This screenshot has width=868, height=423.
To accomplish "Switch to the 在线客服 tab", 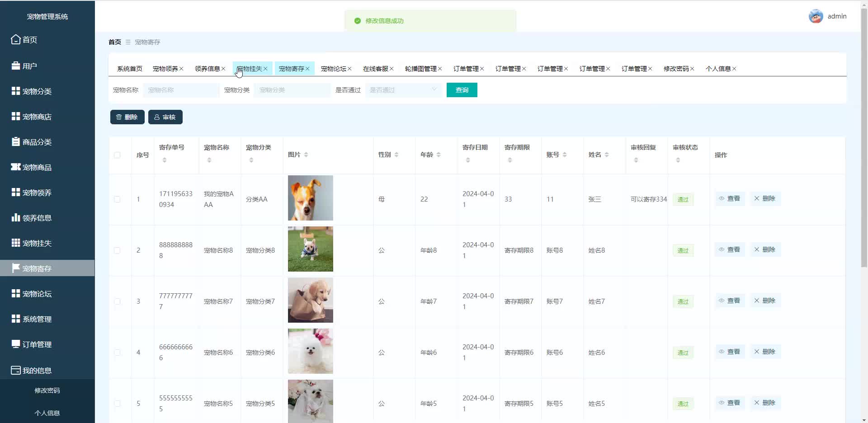I will (x=376, y=69).
